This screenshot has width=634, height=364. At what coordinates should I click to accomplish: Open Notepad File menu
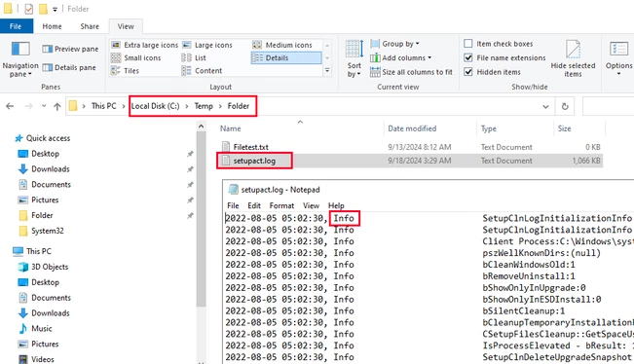233,205
